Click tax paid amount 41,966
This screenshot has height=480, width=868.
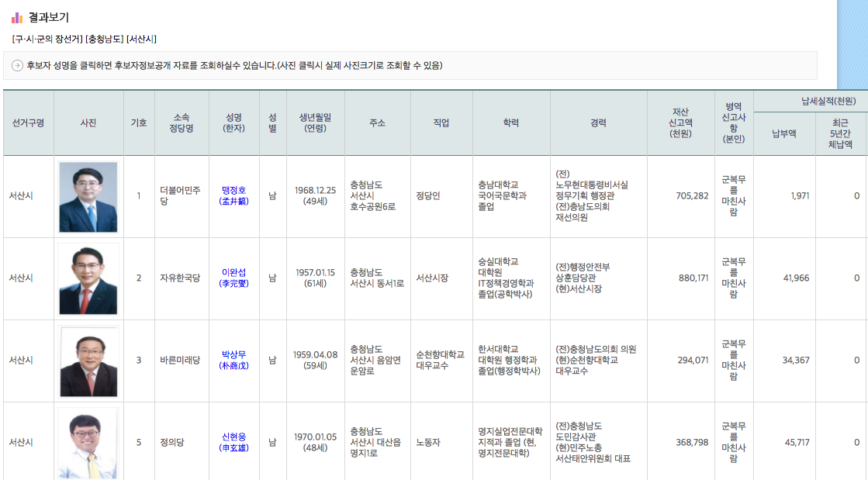(796, 278)
